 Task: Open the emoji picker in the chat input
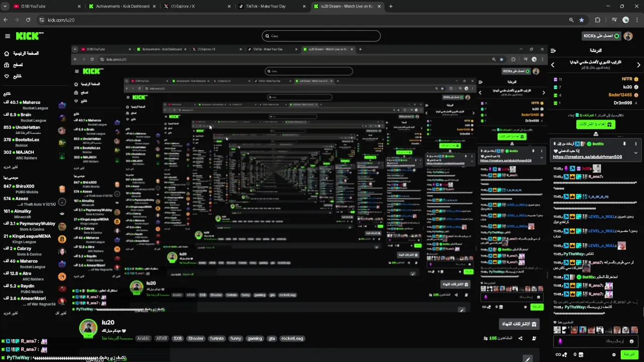[631, 341]
